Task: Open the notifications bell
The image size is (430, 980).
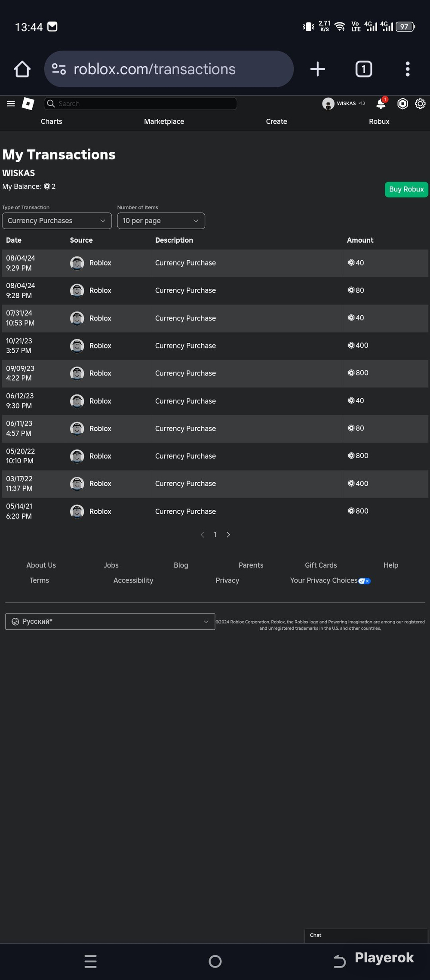Action: 381,104
